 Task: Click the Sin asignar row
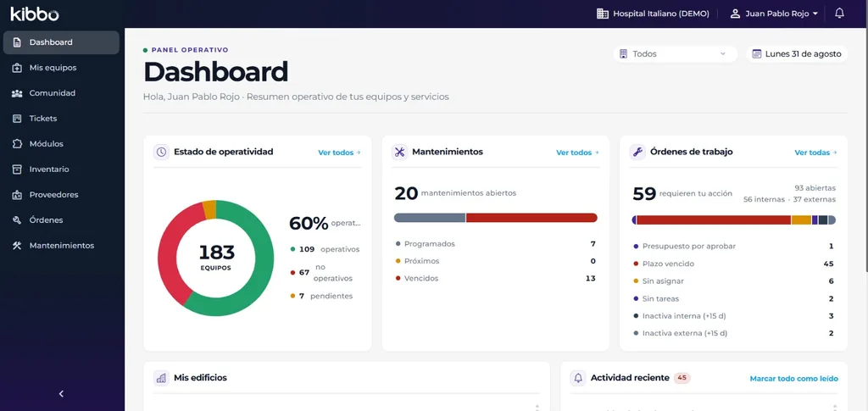pyautogui.click(x=733, y=281)
